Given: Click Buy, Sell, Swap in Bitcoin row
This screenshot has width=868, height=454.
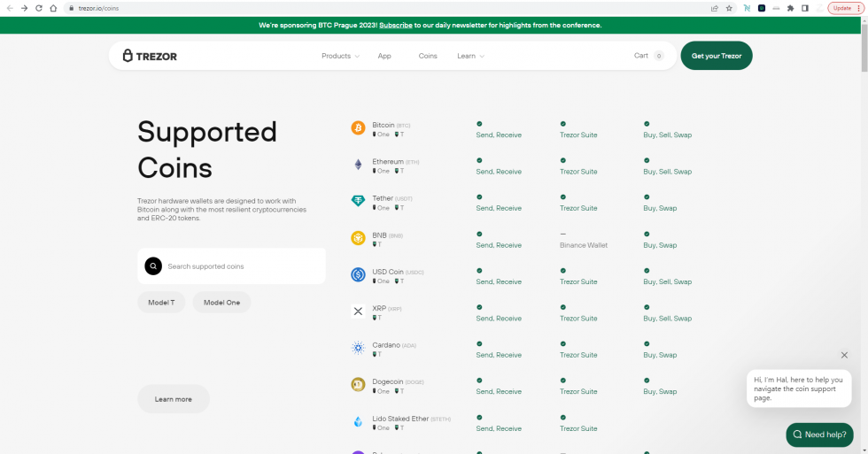Looking at the screenshot, I should pyautogui.click(x=668, y=135).
